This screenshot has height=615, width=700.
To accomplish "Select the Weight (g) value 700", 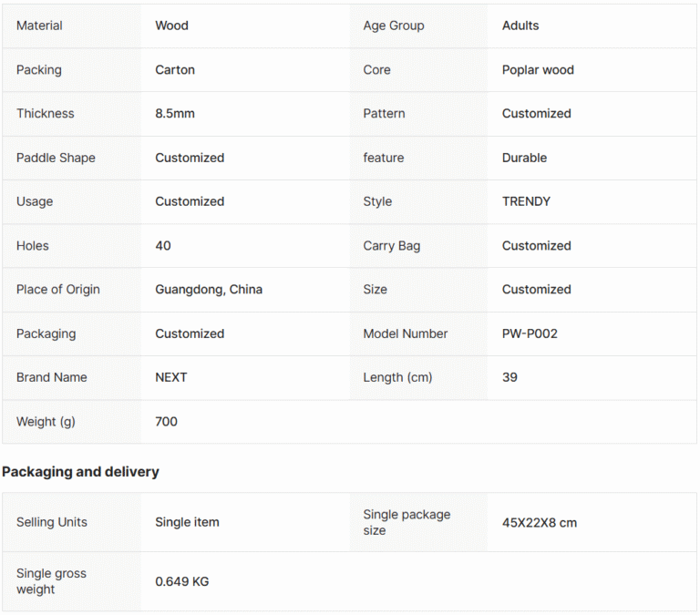I will point(166,422).
